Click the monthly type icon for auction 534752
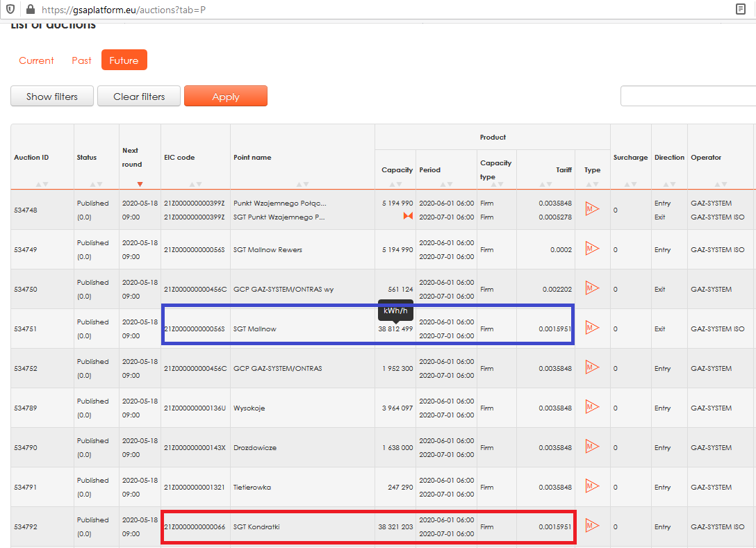 592,367
